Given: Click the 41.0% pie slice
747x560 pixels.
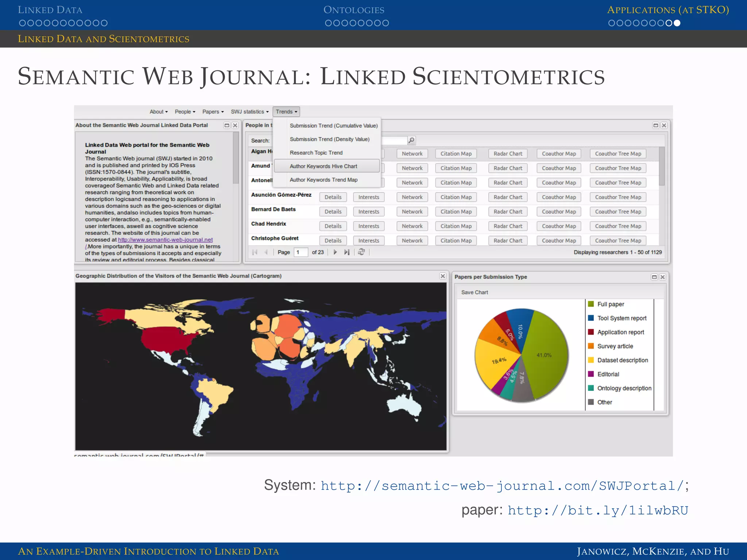Looking at the screenshot, I should click(x=545, y=355).
